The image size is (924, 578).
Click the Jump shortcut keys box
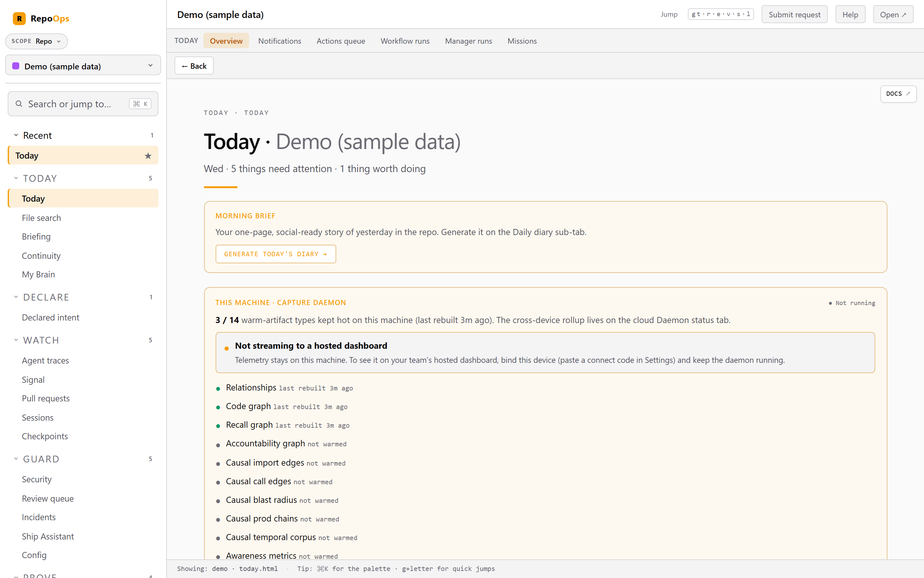(x=721, y=14)
